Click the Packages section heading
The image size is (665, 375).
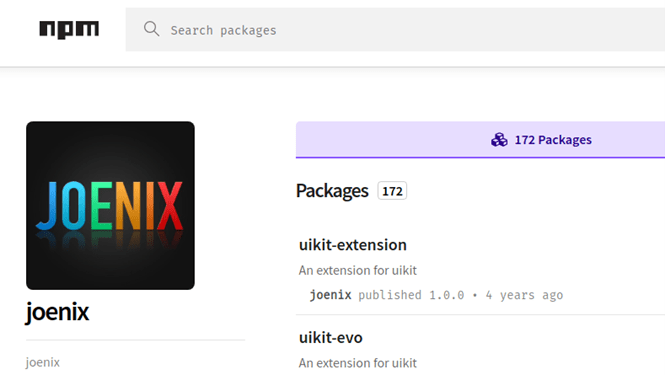tap(332, 191)
